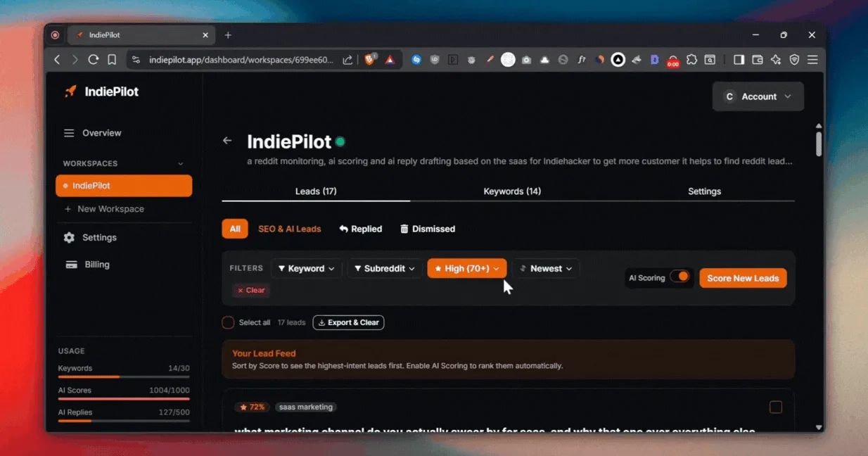
Task: Bookmark this page via the bookmark icon
Action: point(112,60)
